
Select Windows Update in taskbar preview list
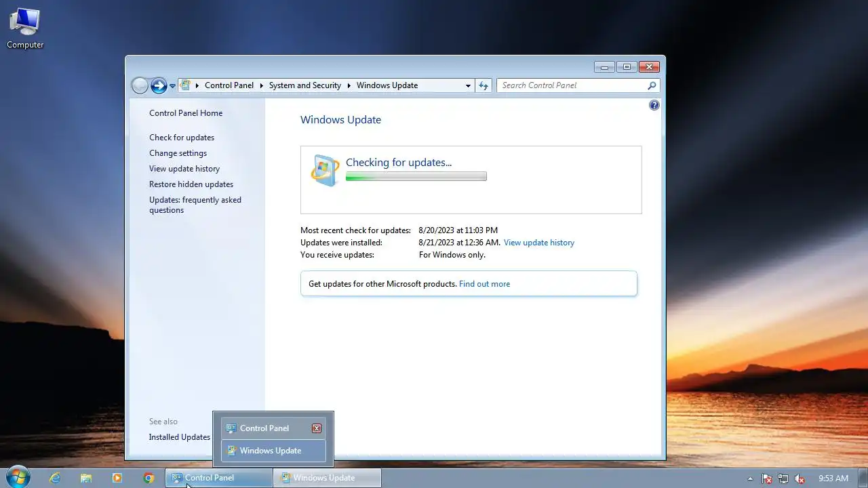click(273, 451)
